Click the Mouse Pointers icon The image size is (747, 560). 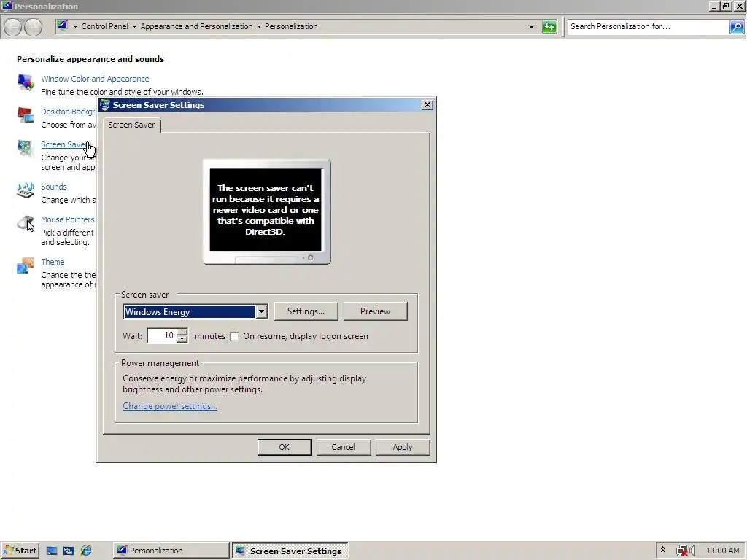tap(26, 223)
